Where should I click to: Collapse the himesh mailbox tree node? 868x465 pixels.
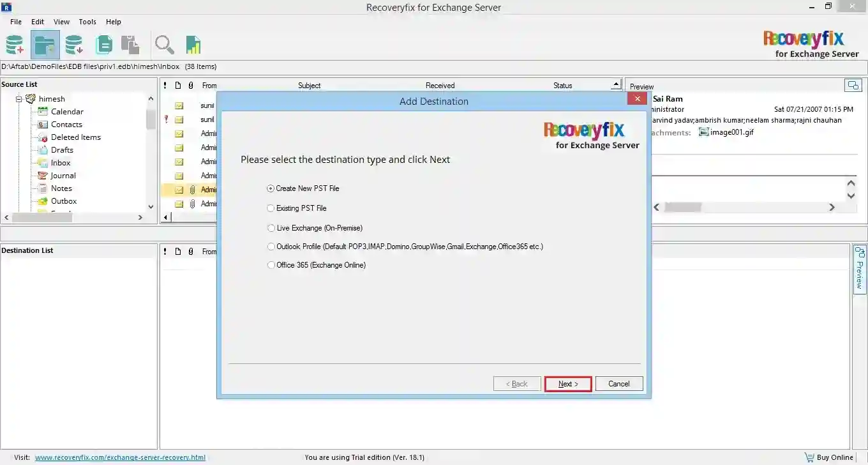point(19,99)
